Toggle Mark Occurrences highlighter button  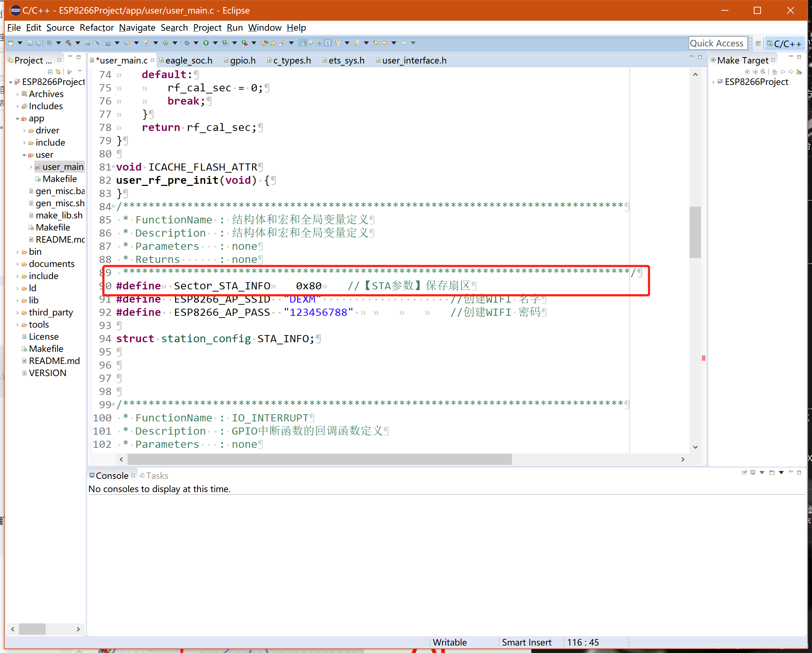[303, 43]
